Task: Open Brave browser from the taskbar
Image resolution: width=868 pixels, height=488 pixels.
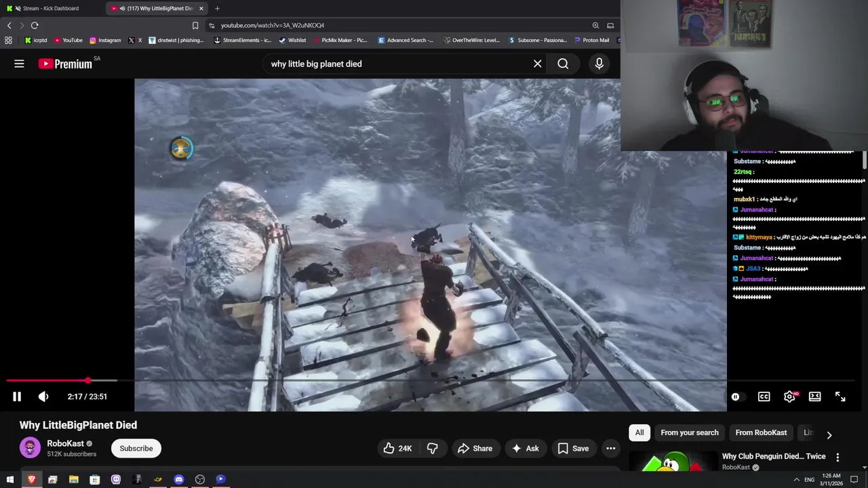Action: (31, 479)
